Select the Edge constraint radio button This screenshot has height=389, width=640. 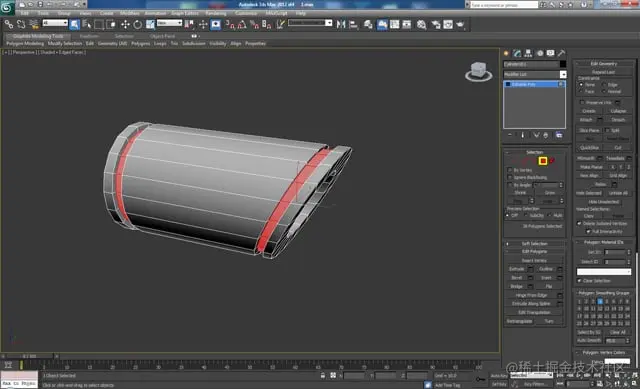tap(604, 84)
